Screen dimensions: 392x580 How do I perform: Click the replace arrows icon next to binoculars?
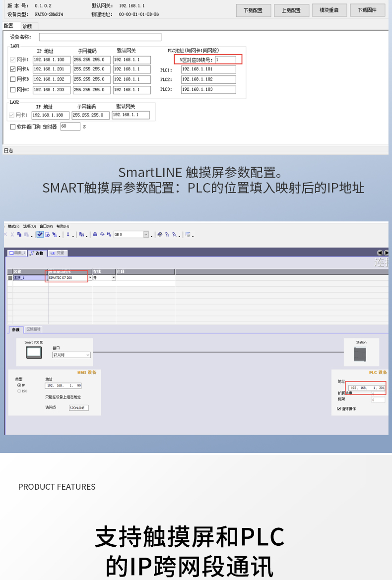click(x=102, y=235)
